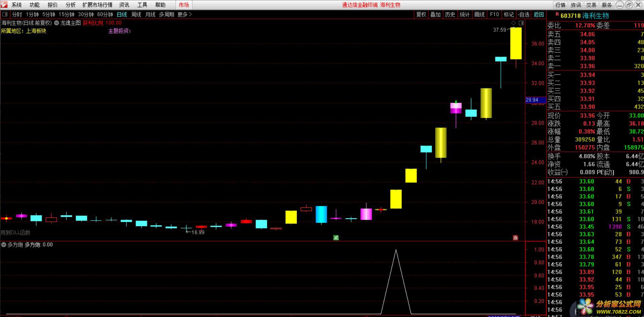Image resolution: width=644 pixels, height=317 pixels.
Task: Click the 行情 button at top right
Action: coord(560,5)
